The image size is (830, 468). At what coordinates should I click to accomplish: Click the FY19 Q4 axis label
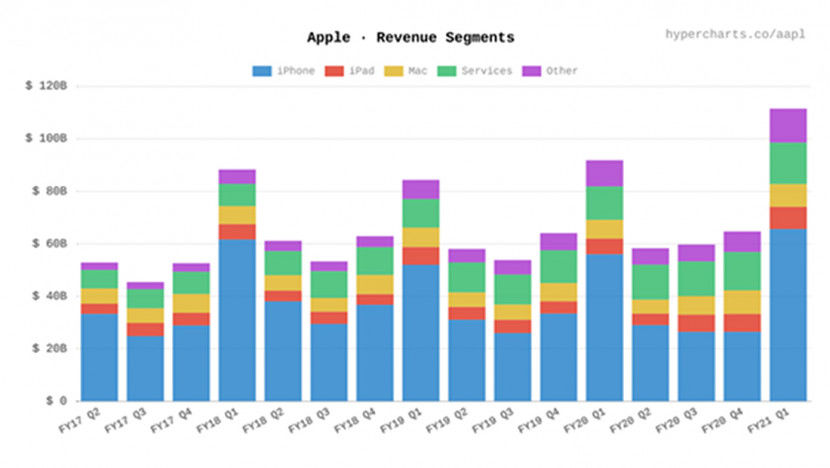click(539, 421)
